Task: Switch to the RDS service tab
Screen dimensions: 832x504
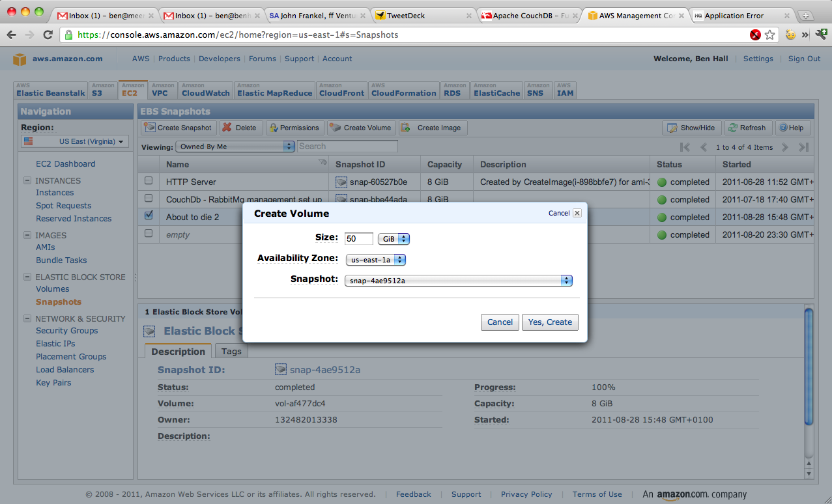Action: (455, 90)
